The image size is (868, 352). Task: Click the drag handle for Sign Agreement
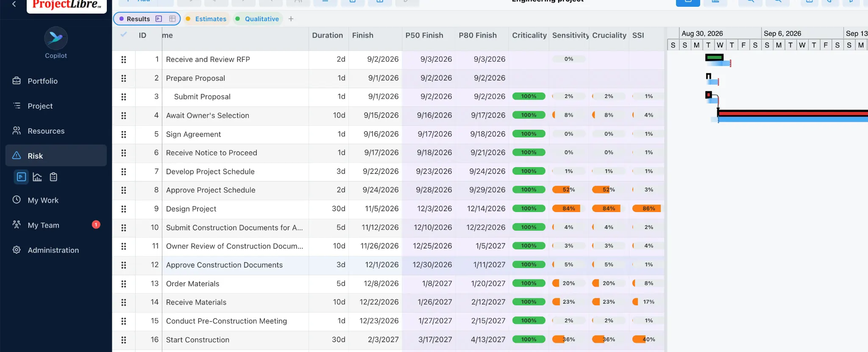[x=124, y=134]
